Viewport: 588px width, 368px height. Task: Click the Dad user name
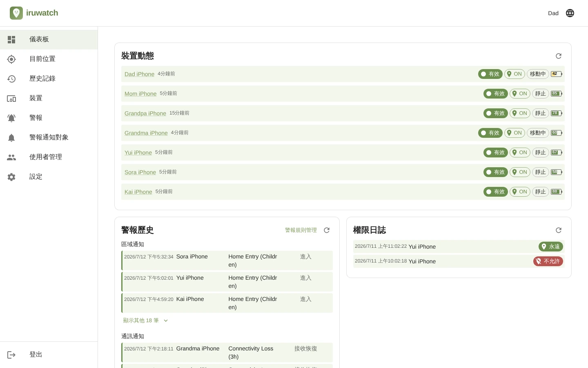553,13
